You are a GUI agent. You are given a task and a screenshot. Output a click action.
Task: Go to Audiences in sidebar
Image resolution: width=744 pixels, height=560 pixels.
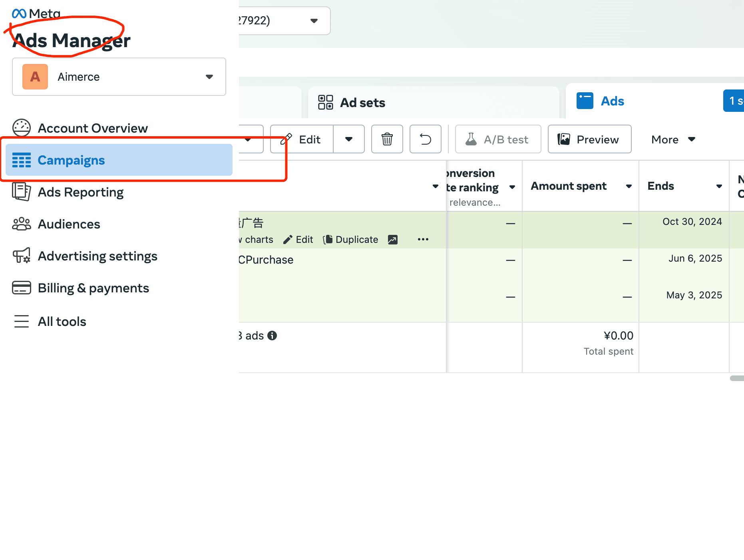(x=69, y=224)
